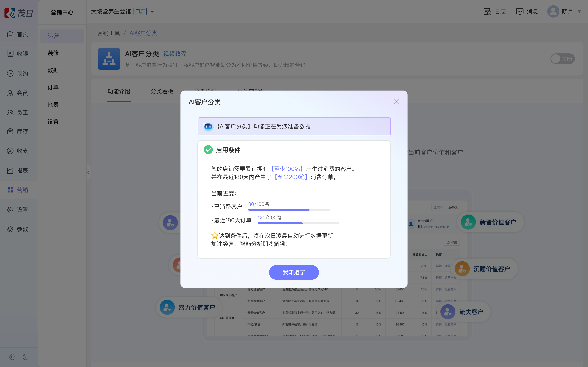Open the 收银 cashier icon in sidebar
Screen dimensions: 588x367
[10, 54]
